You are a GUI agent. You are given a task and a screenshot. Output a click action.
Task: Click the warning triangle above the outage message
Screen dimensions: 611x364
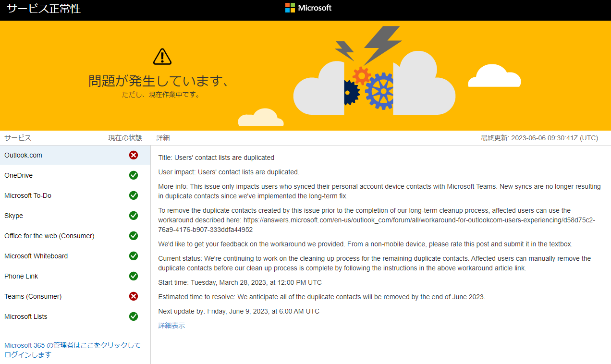[x=162, y=56]
